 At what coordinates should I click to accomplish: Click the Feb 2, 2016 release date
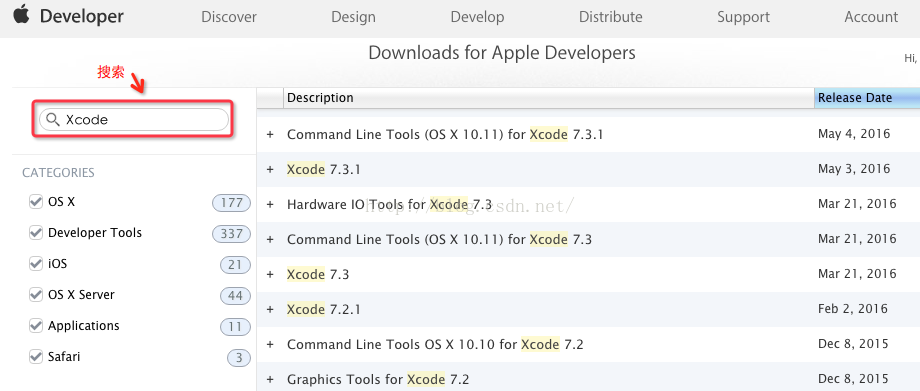(x=853, y=309)
